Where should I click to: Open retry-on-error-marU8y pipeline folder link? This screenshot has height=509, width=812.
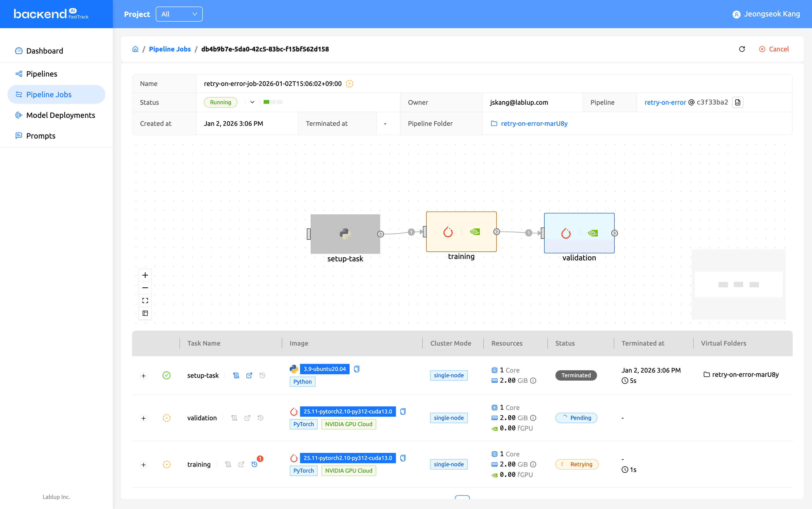point(534,123)
